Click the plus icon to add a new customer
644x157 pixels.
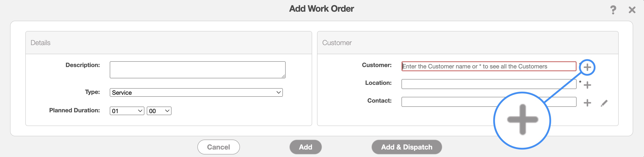click(587, 67)
